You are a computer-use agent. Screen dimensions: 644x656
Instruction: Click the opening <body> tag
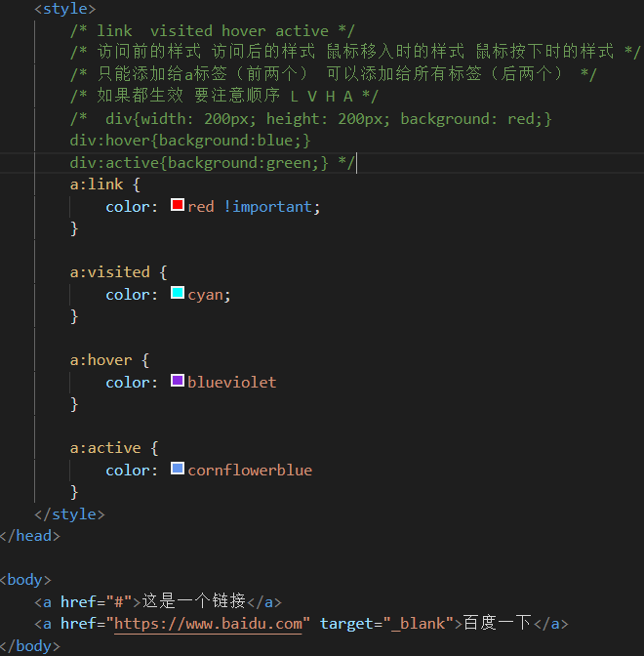tap(25, 580)
